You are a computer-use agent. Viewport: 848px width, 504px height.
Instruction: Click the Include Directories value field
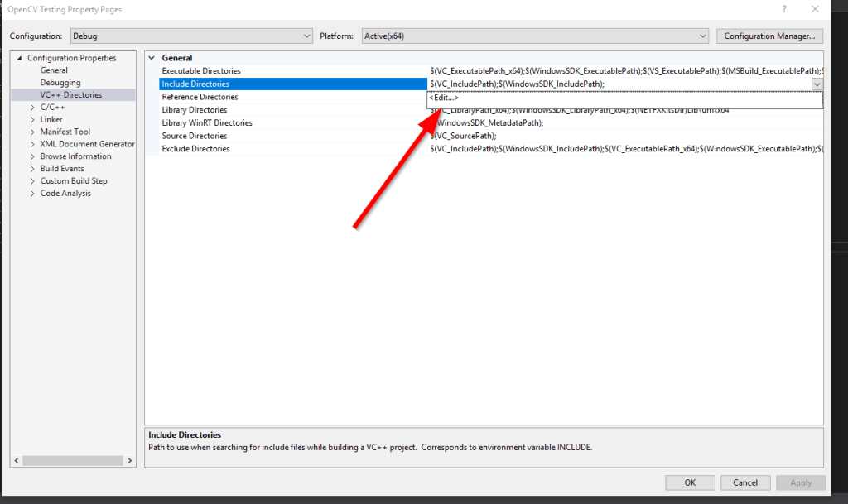tap(619, 84)
